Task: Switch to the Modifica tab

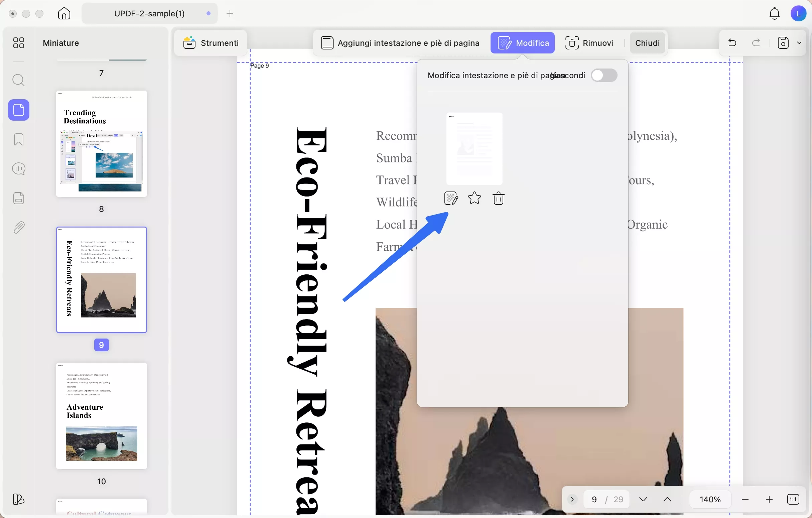Action: click(x=522, y=43)
